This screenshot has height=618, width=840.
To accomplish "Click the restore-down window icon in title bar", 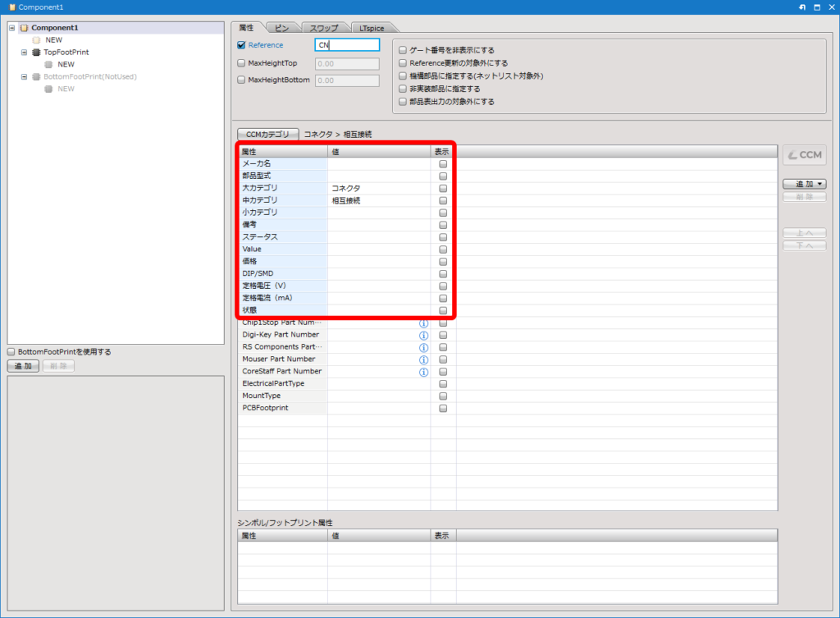I will click(817, 7).
